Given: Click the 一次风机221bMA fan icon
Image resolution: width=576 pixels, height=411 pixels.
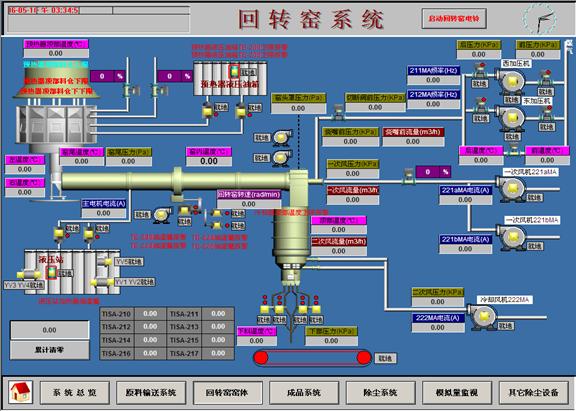Looking at the screenshot, I should coord(511,238).
